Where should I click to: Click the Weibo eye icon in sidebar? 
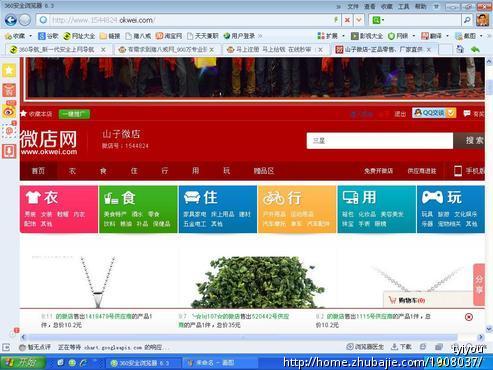(x=9, y=111)
